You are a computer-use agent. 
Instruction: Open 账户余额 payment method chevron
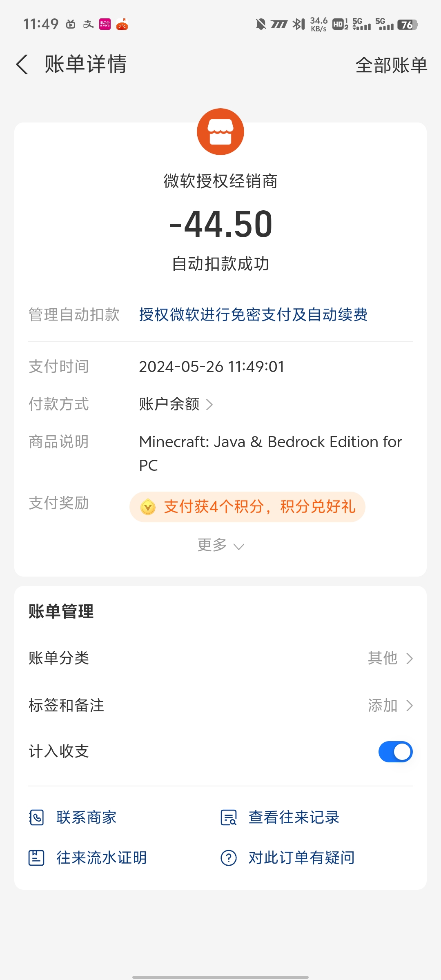pos(209,404)
